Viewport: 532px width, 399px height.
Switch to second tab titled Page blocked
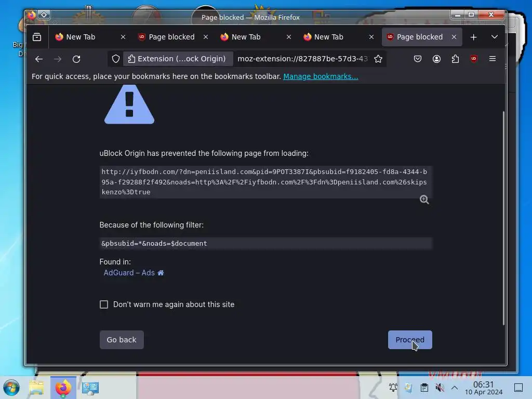[171, 37]
